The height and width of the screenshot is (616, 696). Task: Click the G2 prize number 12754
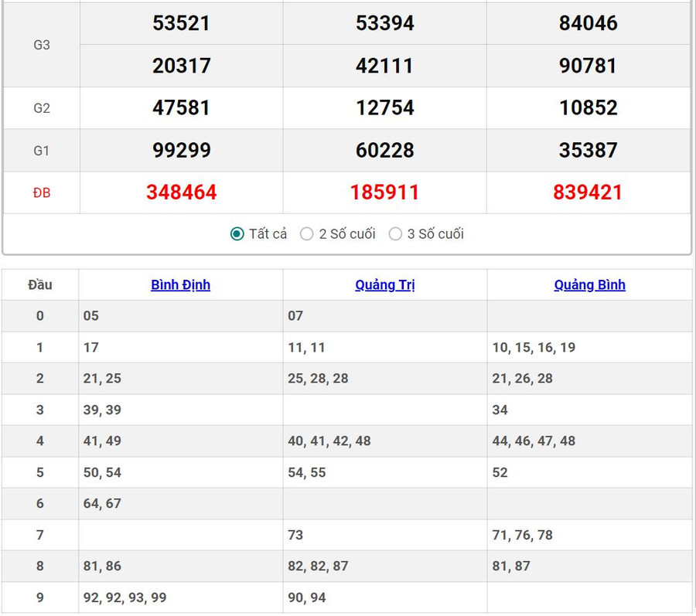[x=384, y=107]
